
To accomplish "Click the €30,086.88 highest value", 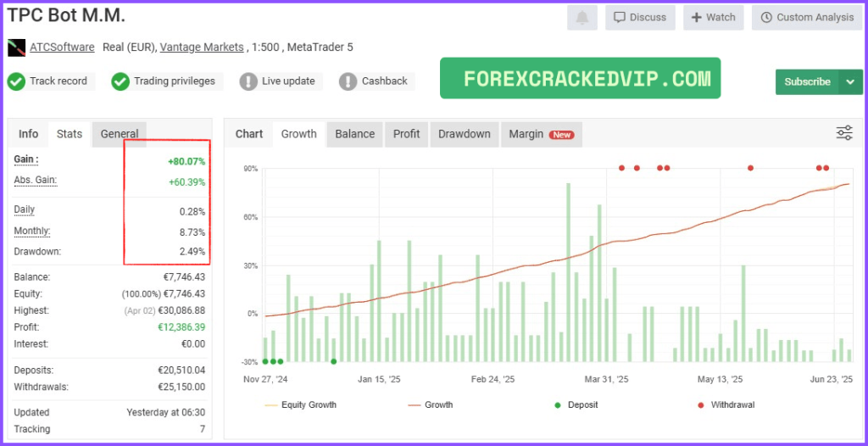I will [181, 311].
